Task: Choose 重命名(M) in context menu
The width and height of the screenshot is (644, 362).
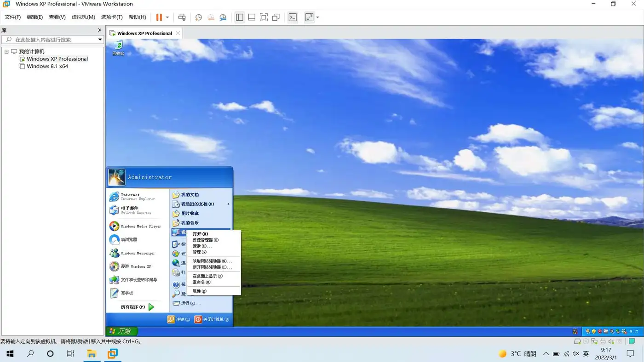Action: pos(214,282)
